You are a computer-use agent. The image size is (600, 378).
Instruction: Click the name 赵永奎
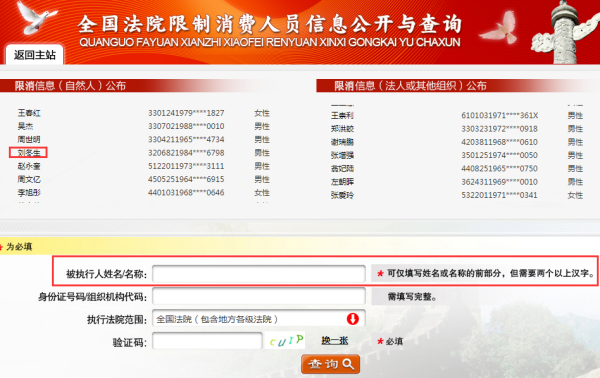(x=29, y=166)
